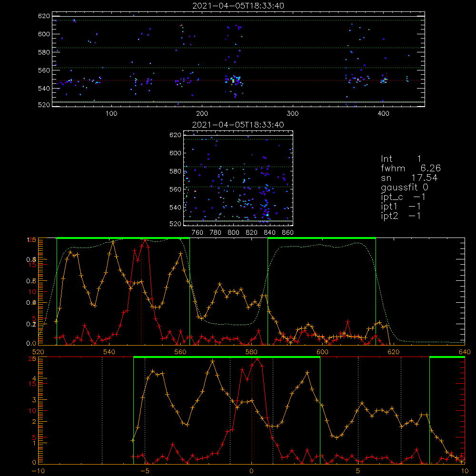This screenshot has width=476, height=476.
Task: Click x-axis tick label 400 on top plot
Action: tap(383, 114)
